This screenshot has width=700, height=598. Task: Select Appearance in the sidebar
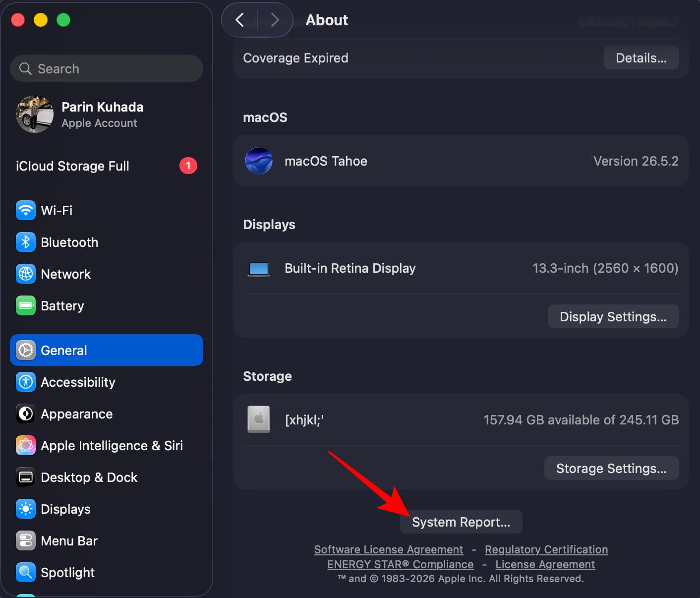tap(107, 414)
